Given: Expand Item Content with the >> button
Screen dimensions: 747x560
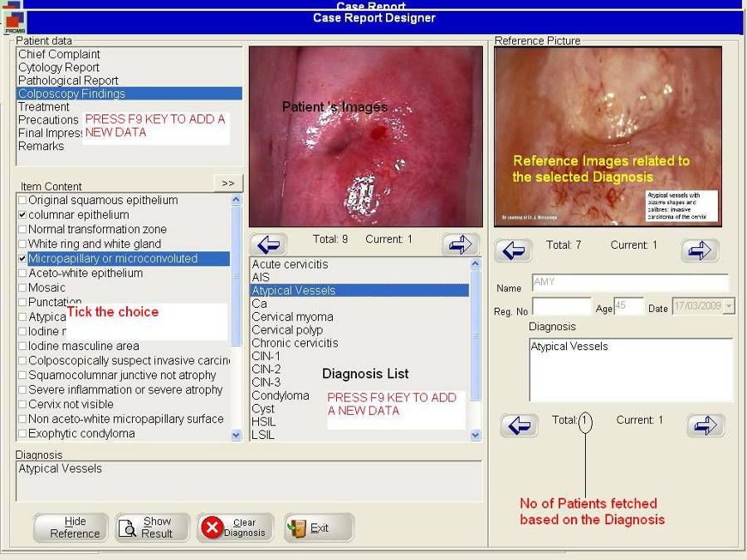Looking at the screenshot, I should coord(227,183).
